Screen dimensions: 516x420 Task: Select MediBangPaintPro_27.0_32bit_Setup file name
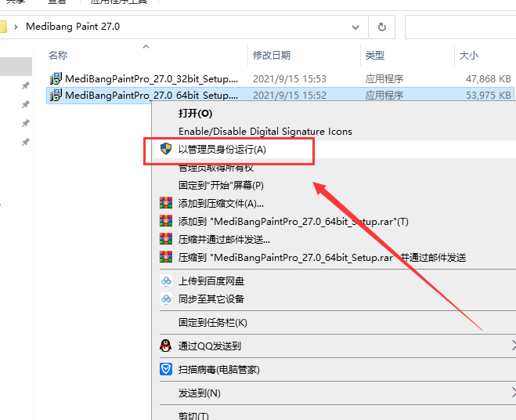coord(151,78)
